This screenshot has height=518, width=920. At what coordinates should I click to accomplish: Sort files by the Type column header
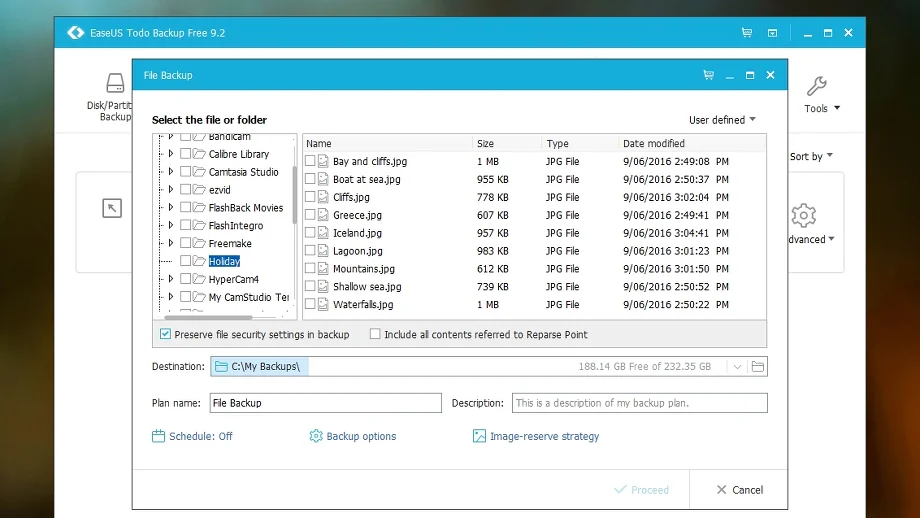pyautogui.click(x=580, y=143)
